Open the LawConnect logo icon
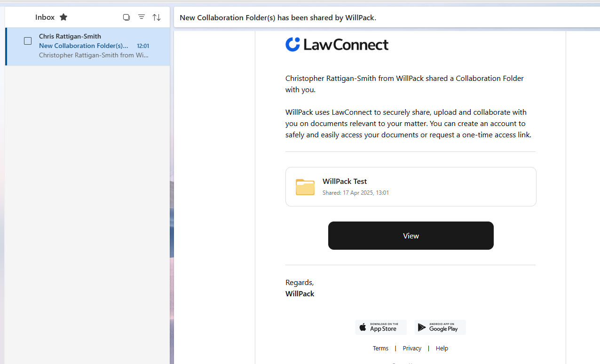The height and width of the screenshot is (364, 600). pos(292,44)
